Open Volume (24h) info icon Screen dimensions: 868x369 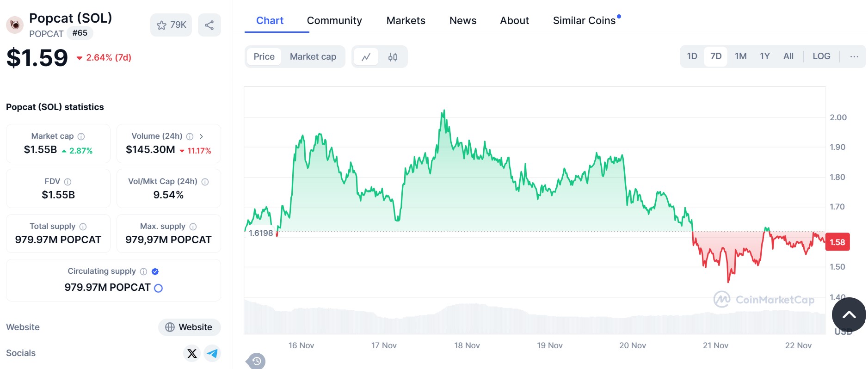click(190, 136)
